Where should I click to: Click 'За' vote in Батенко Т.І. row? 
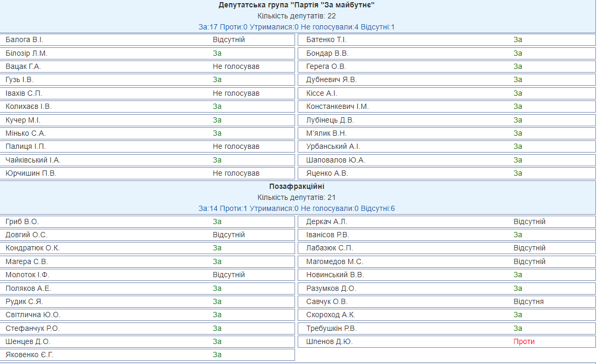[x=518, y=39]
